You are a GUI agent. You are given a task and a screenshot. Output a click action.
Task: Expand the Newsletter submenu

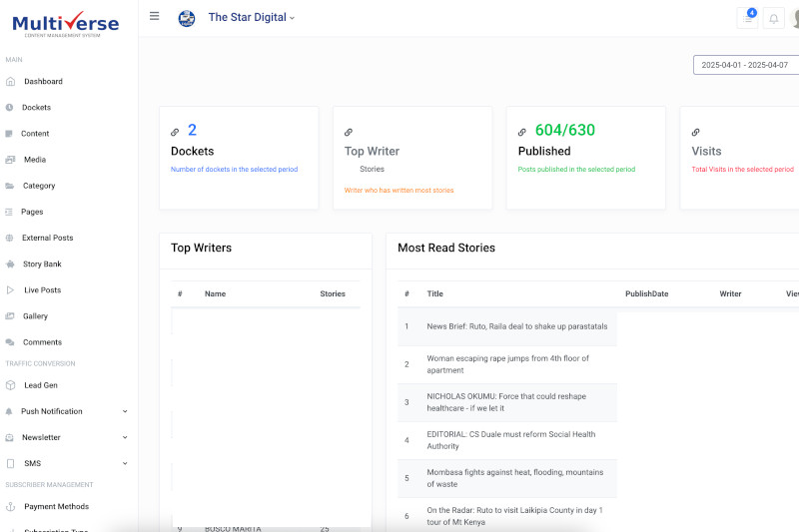(x=125, y=437)
